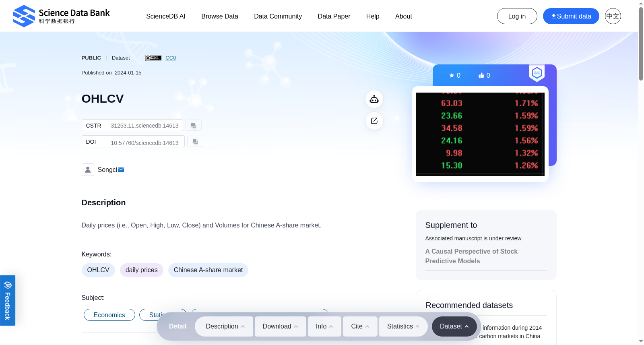Image resolution: width=644 pixels, height=345 pixels.
Task: Copy the CSTR identifier
Action: [x=194, y=125]
